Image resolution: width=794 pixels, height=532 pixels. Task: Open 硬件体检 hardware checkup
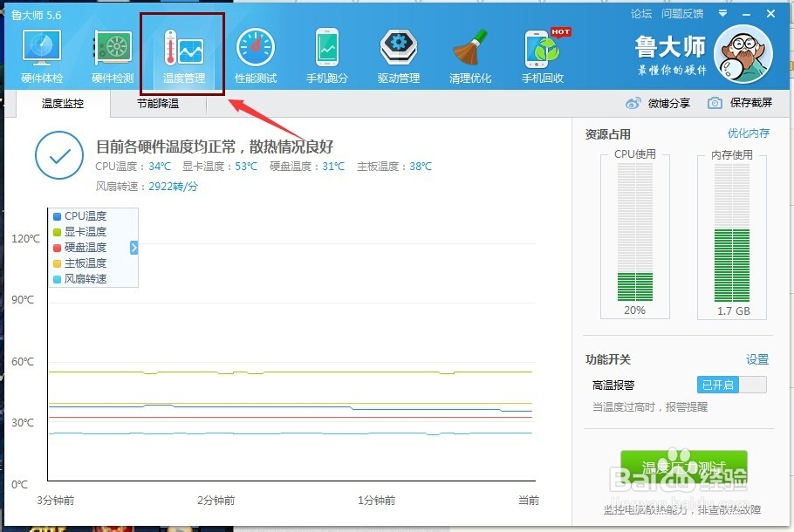point(42,56)
